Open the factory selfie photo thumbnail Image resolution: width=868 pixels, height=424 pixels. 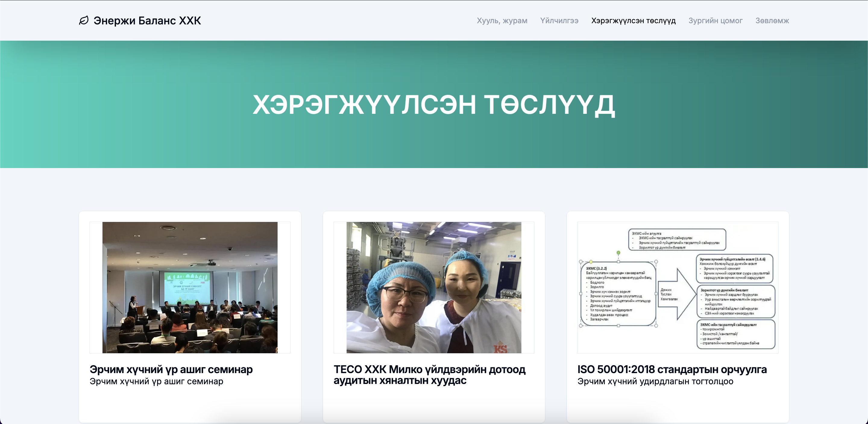click(434, 287)
